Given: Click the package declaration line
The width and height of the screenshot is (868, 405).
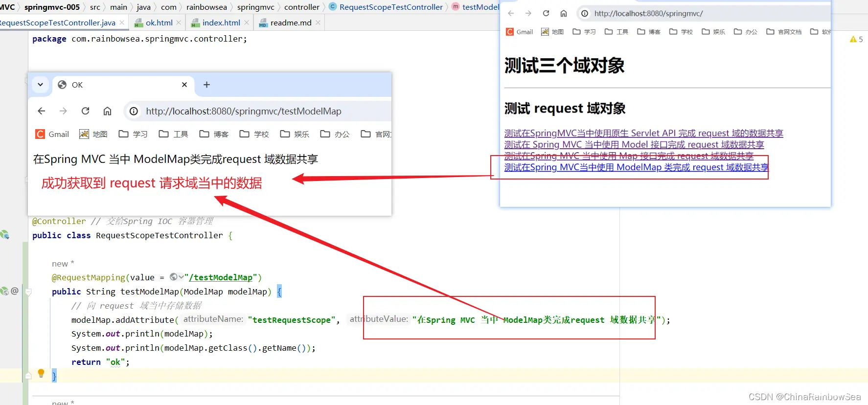Looking at the screenshot, I should click(139, 39).
